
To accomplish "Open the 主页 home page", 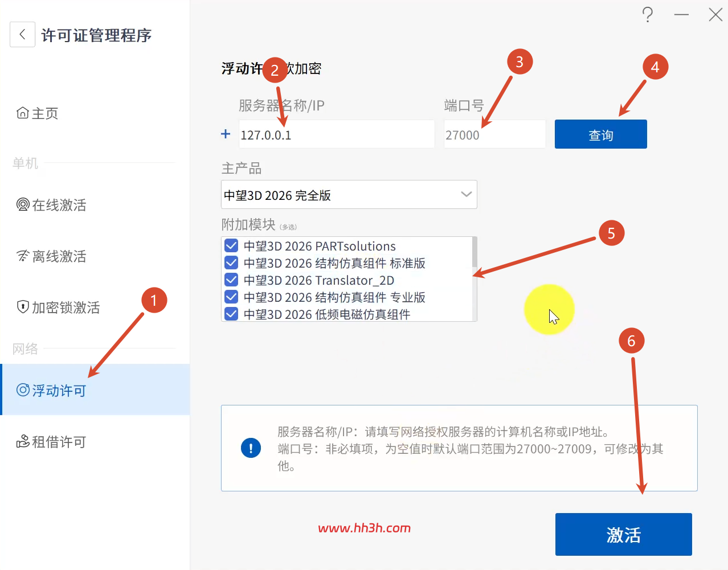I will (38, 113).
